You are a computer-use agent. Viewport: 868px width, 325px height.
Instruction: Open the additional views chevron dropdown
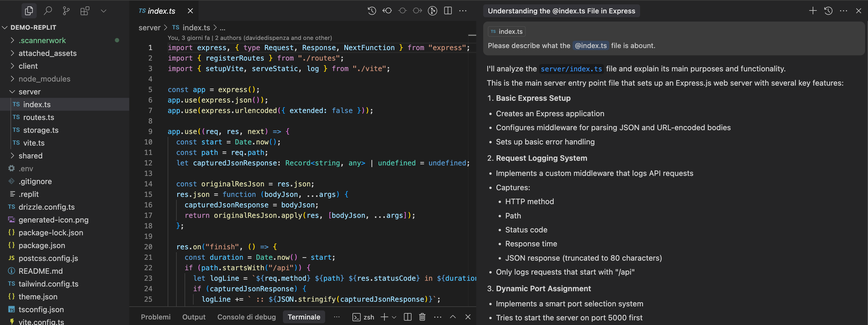tap(103, 11)
